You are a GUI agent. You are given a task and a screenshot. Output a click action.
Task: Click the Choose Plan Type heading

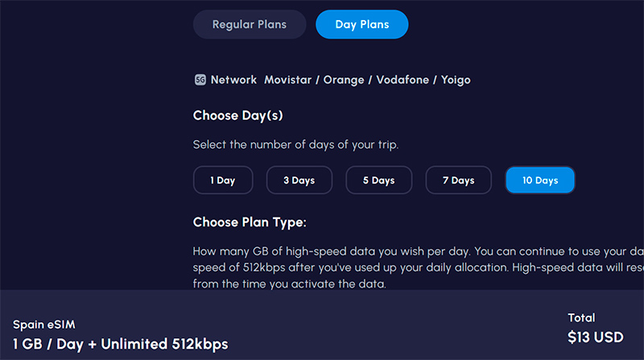point(250,222)
